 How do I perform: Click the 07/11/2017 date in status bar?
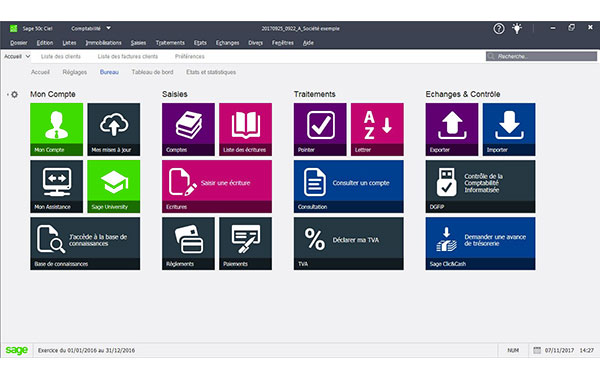(559, 350)
